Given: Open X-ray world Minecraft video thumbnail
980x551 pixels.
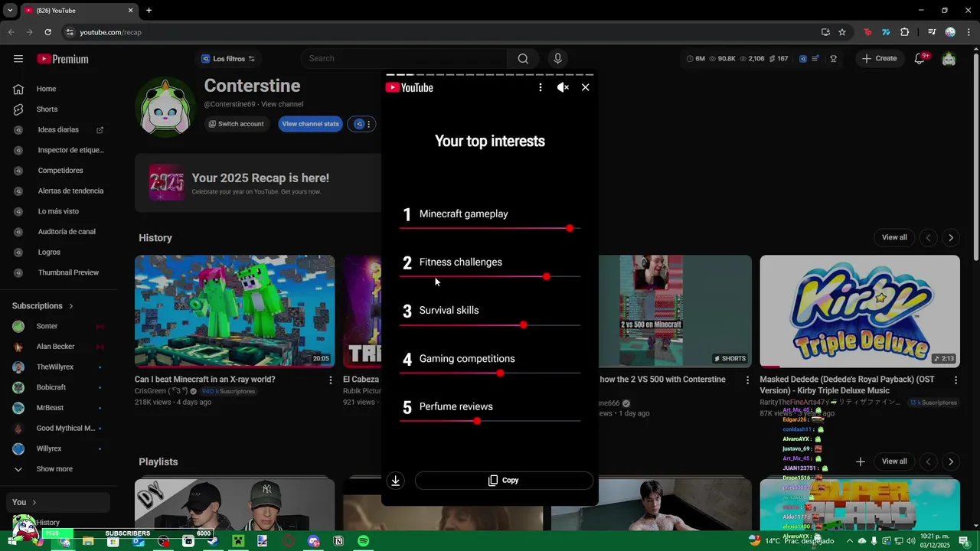Looking at the screenshot, I should [x=234, y=311].
